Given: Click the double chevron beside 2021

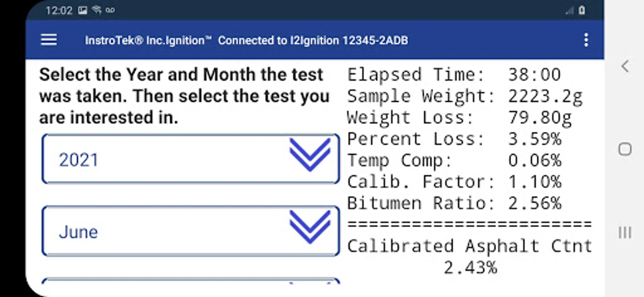Looking at the screenshot, I should 310,154.
